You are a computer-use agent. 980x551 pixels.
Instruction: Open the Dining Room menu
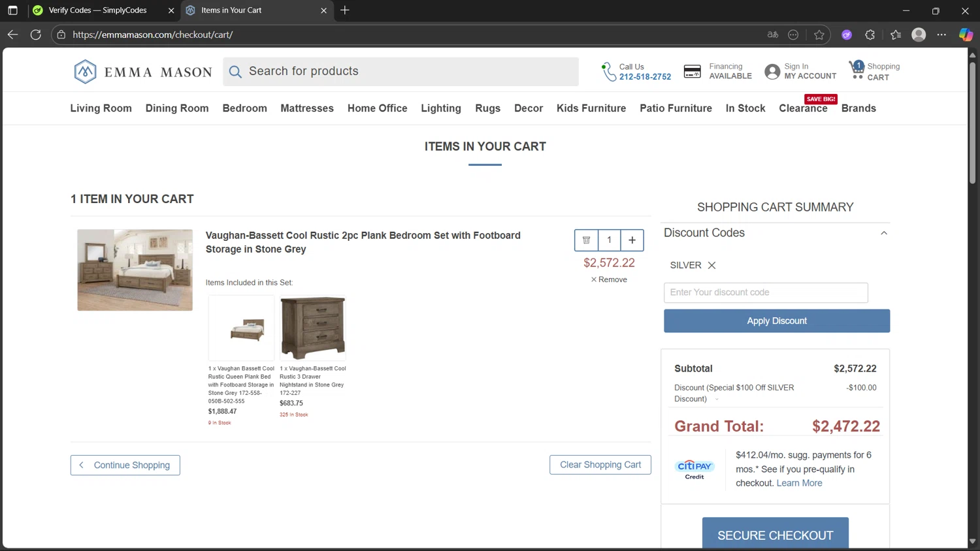coord(177,108)
